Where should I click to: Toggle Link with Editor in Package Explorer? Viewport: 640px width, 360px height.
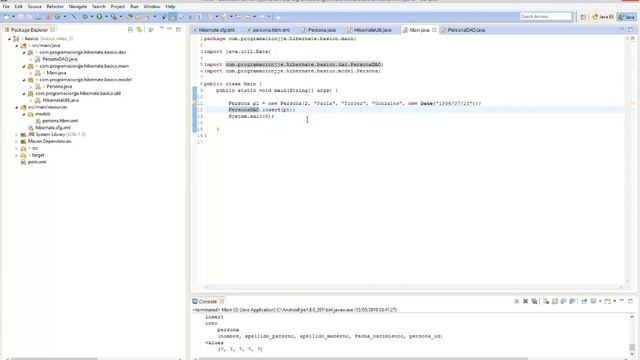coord(140,30)
